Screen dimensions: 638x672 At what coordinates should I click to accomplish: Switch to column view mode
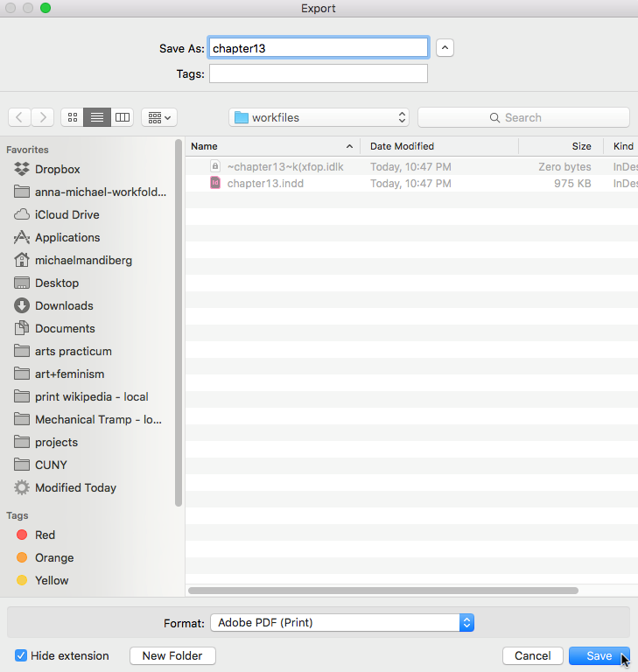123,117
